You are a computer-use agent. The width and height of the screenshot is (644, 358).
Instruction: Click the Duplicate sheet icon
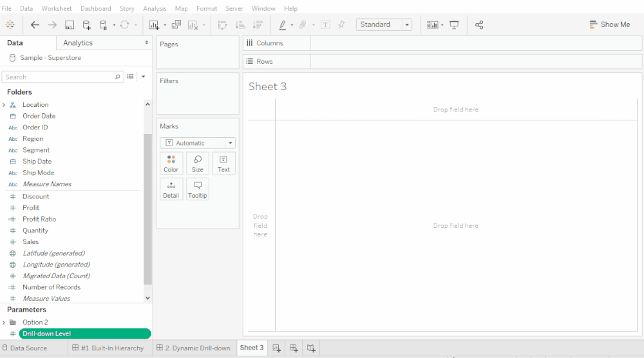coord(176,25)
